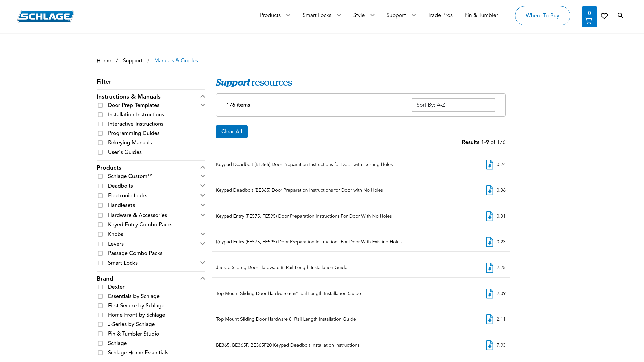Download Top Mount 8' Rail guide PDF icon
This screenshot has width=644, height=362.
[x=490, y=319]
